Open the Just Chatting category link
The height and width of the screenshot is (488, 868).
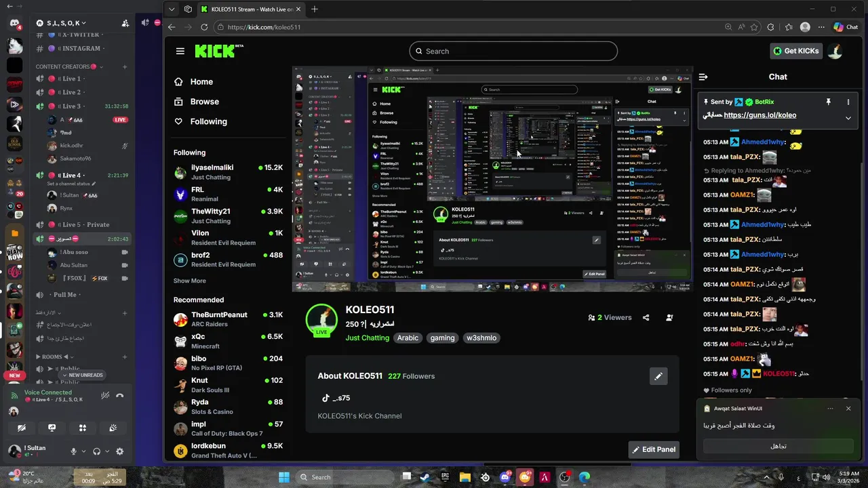point(368,338)
